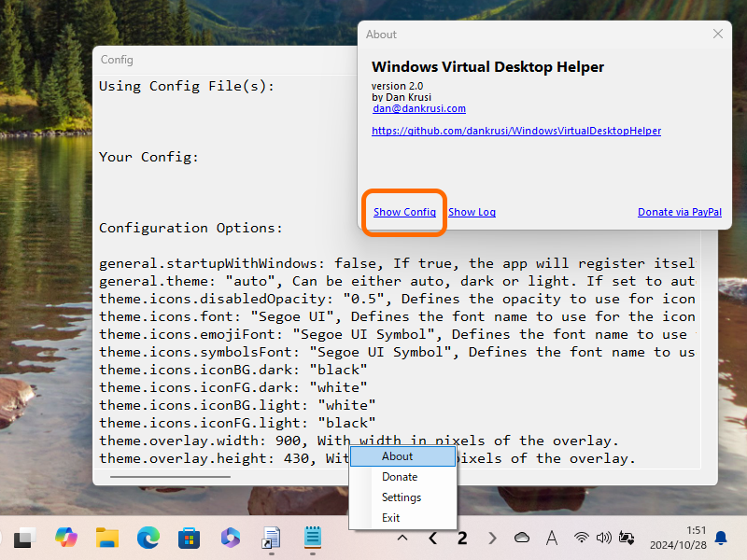This screenshot has height=560, width=747.
Task: Click the Config window title bar
Action: click(x=225, y=60)
